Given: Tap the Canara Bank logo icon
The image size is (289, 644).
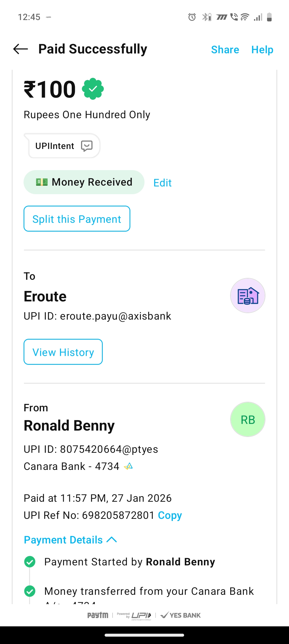Looking at the screenshot, I should 128,466.
